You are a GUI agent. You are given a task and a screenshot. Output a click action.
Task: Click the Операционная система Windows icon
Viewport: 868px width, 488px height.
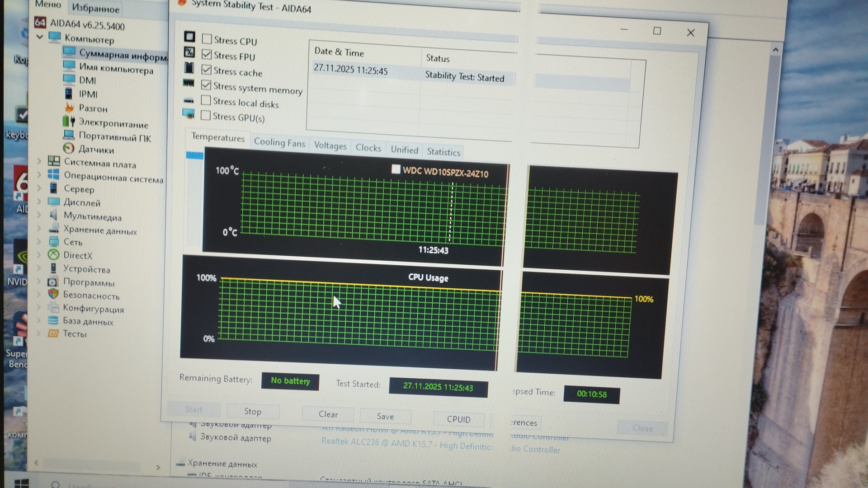53,174
